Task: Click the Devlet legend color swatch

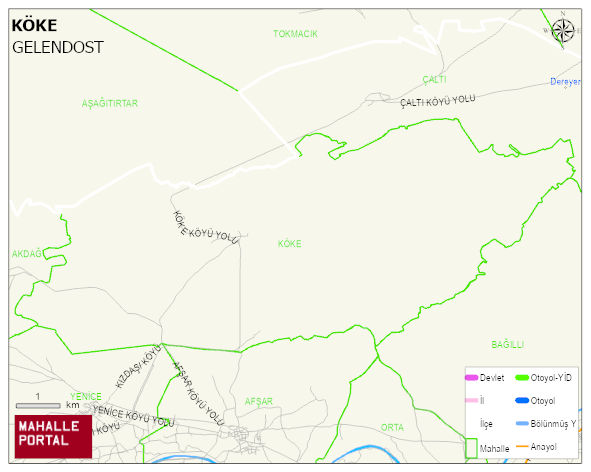Action: point(471,377)
